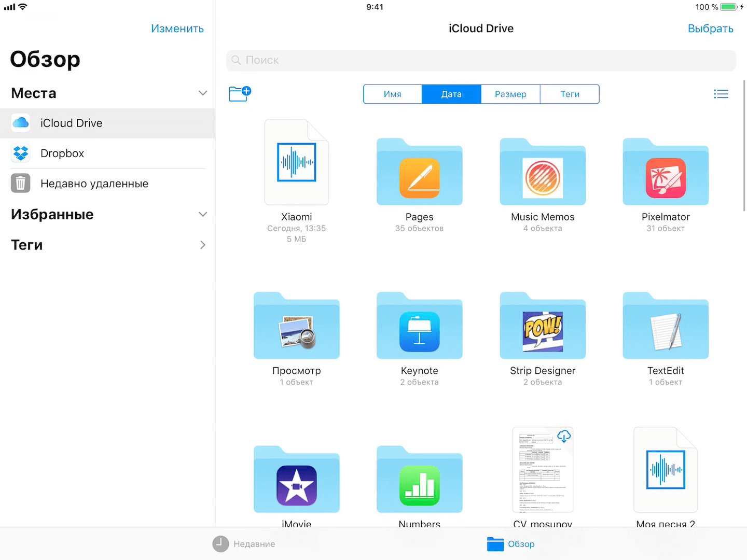Click the Music Memos '4 объекта' label

[x=543, y=228]
